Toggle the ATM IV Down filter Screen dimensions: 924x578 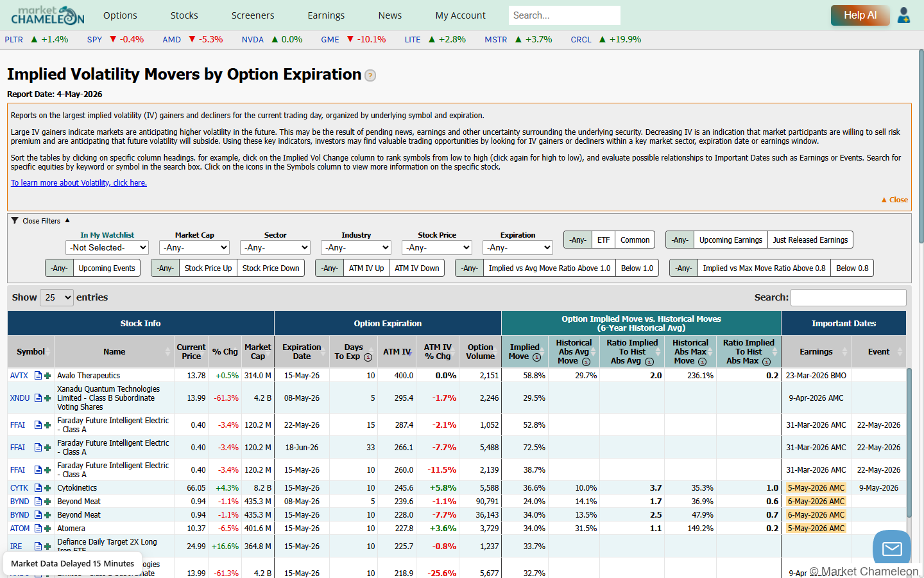pyautogui.click(x=417, y=268)
